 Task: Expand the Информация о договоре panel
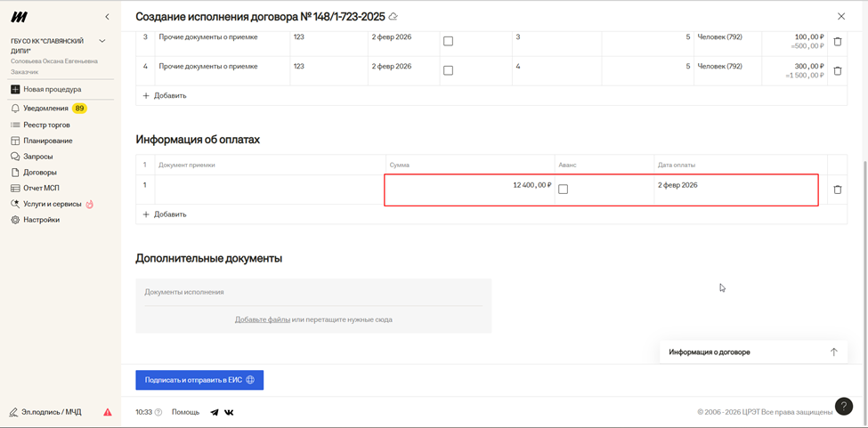[833, 352]
